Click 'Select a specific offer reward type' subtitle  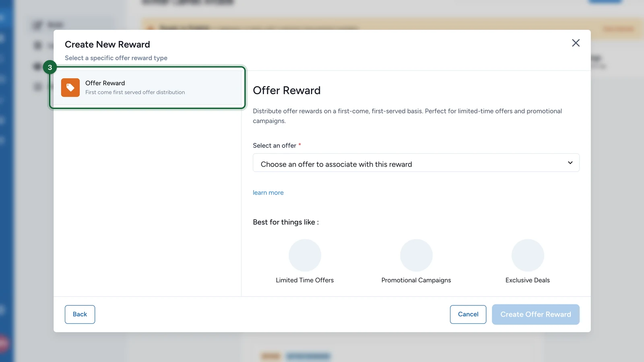pyautogui.click(x=116, y=58)
